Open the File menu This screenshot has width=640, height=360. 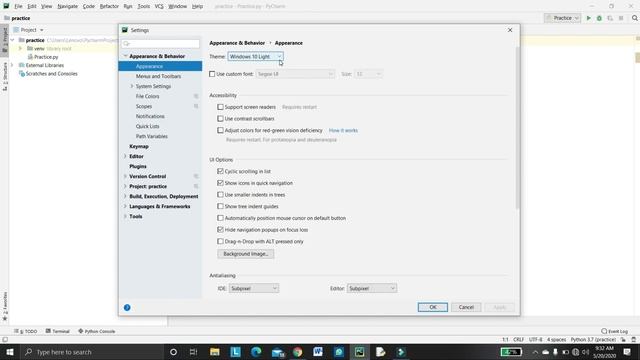[18, 6]
